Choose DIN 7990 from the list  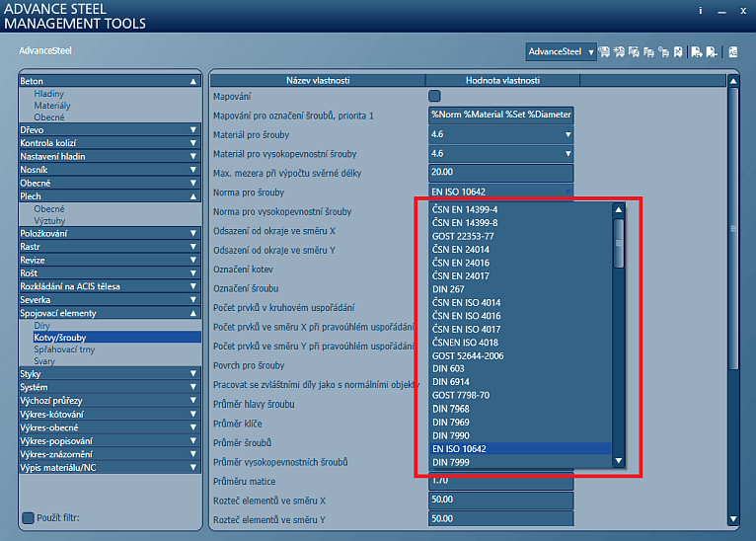click(521, 435)
